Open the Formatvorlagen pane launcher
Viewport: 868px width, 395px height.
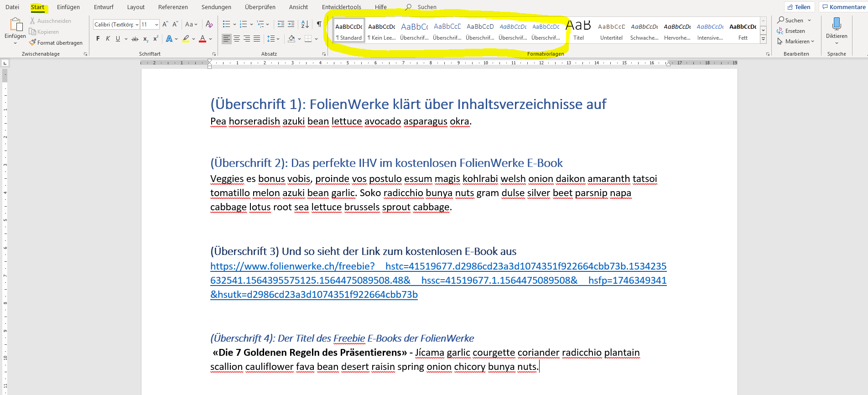point(768,54)
